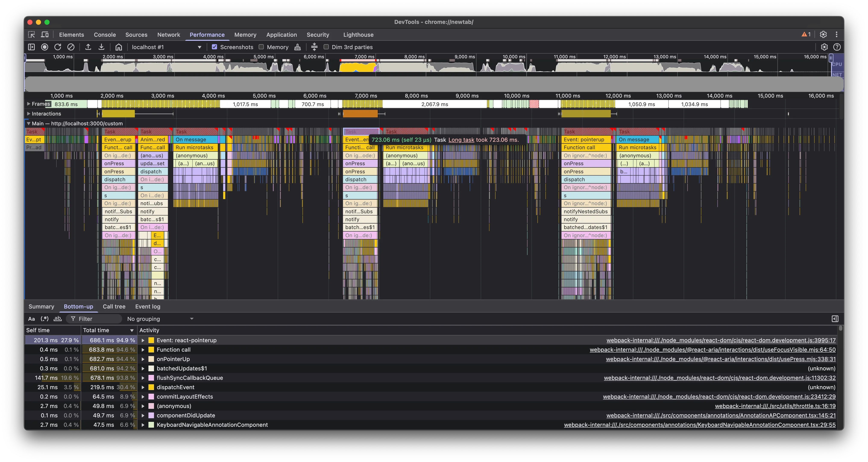The width and height of the screenshot is (868, 462).
Task: Start recording a performance profile
Action: (x=44, y=47)
